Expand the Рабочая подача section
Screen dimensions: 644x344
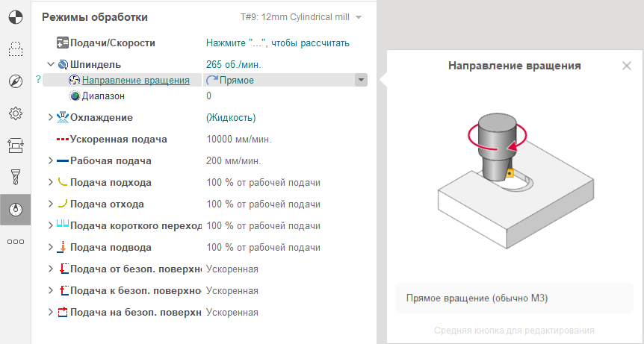pyautogui.click(x=51, y=160)
